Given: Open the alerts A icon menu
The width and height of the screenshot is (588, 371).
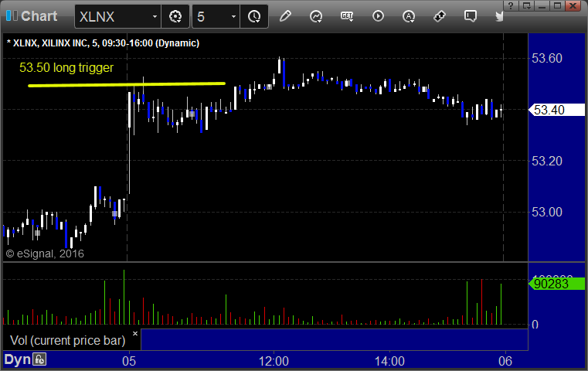Looking at the screenshot, I should click(x=409, y=16).
